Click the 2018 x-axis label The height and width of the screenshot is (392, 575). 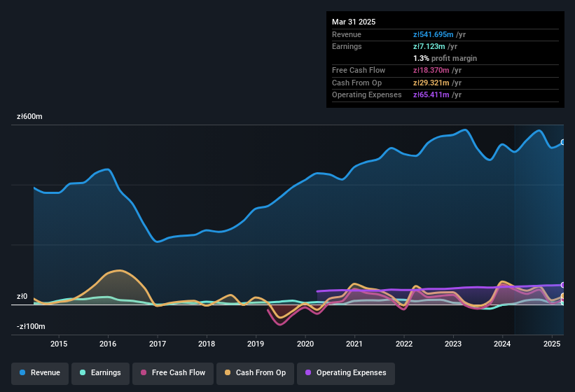[207, 344]
